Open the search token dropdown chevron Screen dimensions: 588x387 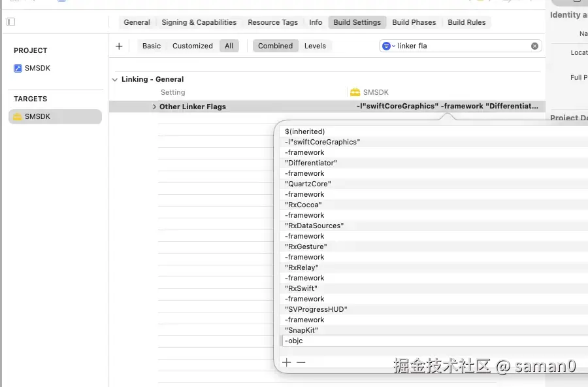pos(394,46)
